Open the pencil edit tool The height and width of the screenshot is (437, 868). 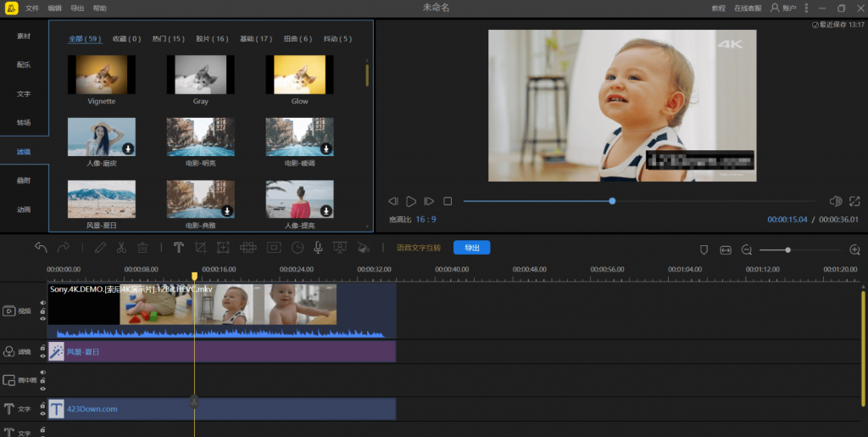coord(100,248)
